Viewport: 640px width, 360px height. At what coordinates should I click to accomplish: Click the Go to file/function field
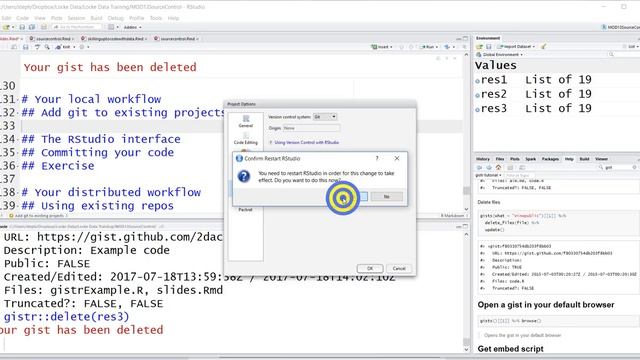pyautogui.click(x=77, y=27)
